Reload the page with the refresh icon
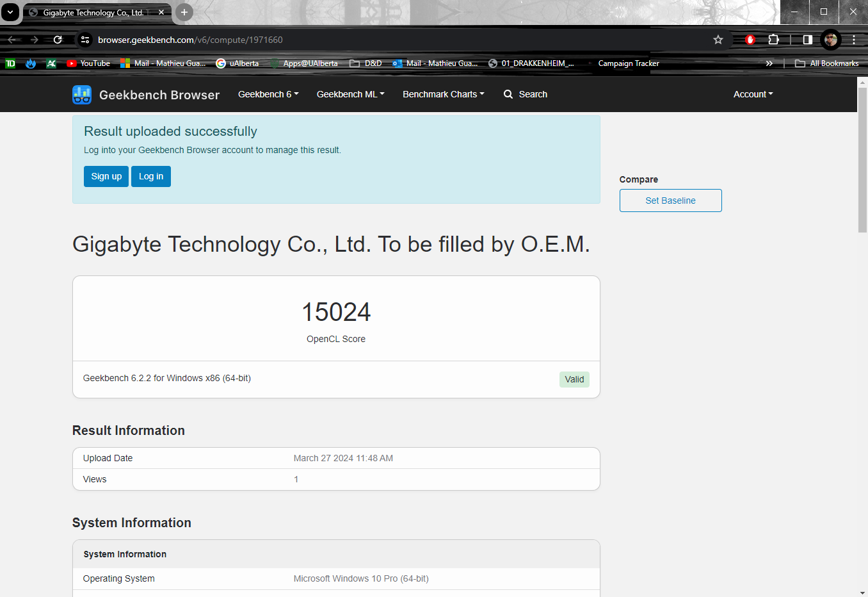This screenshot has height=597, width=868. click(58, 40)
